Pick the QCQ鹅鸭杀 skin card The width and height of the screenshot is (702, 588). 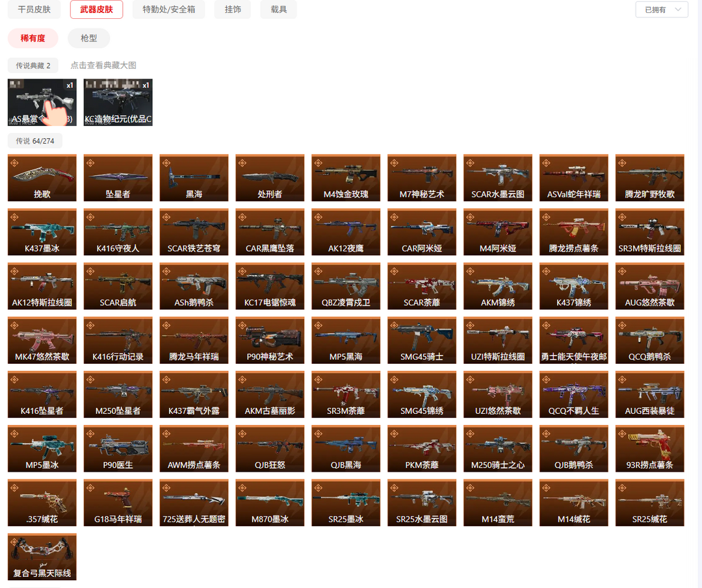[649, 340]
